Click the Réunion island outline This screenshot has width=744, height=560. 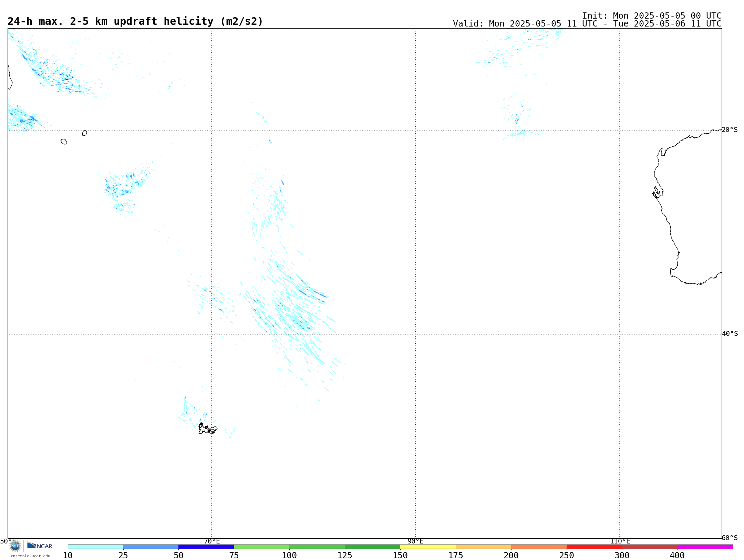(64, 142)
